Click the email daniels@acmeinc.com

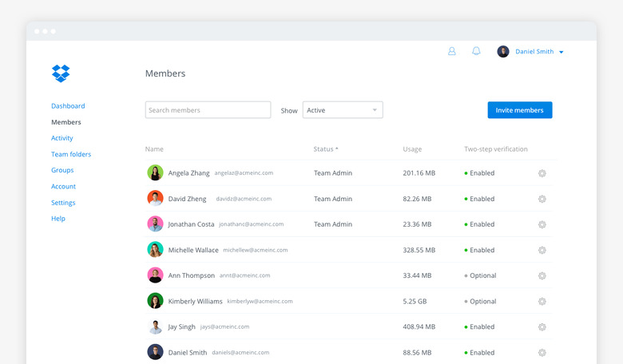tap(240, 353)
